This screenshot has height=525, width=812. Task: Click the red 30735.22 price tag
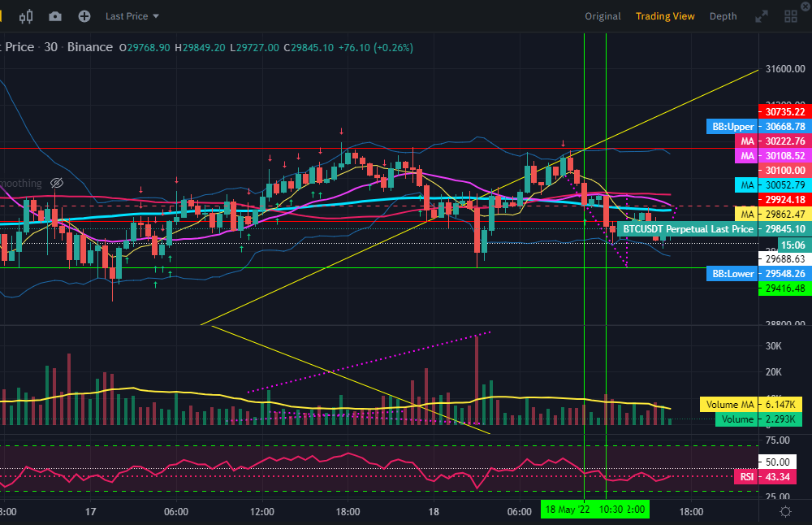(x=785, y=111)
